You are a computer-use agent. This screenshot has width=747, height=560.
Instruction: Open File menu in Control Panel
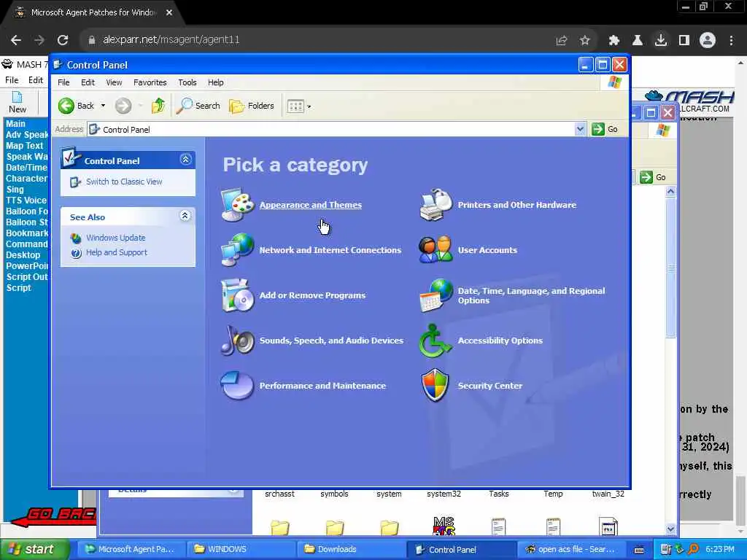point(63,82)
